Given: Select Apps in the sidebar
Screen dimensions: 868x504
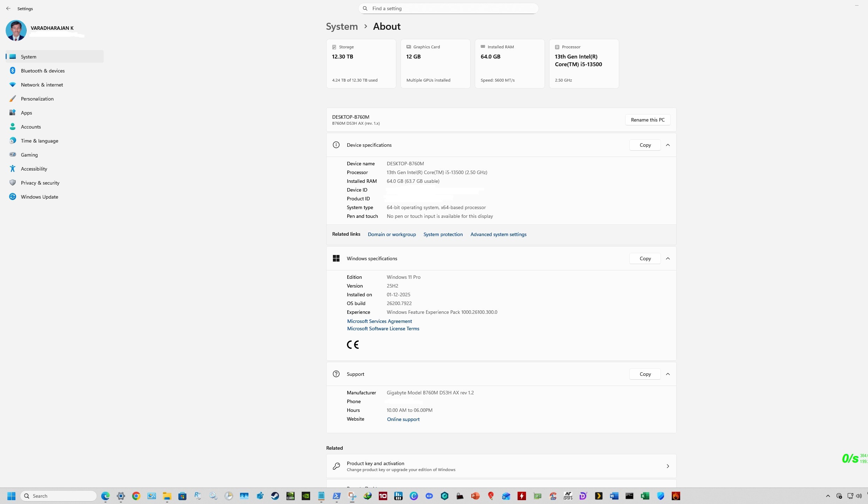Looking at the screenshot, I should point(26,113).
